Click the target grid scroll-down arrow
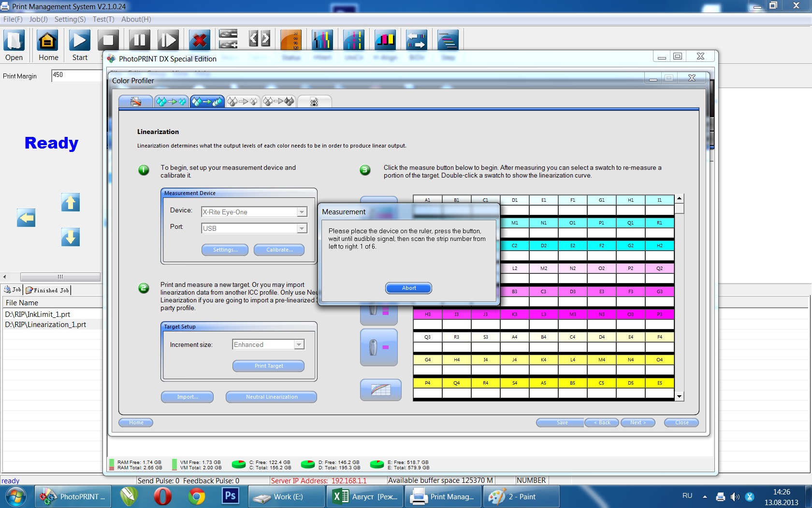 680,396
